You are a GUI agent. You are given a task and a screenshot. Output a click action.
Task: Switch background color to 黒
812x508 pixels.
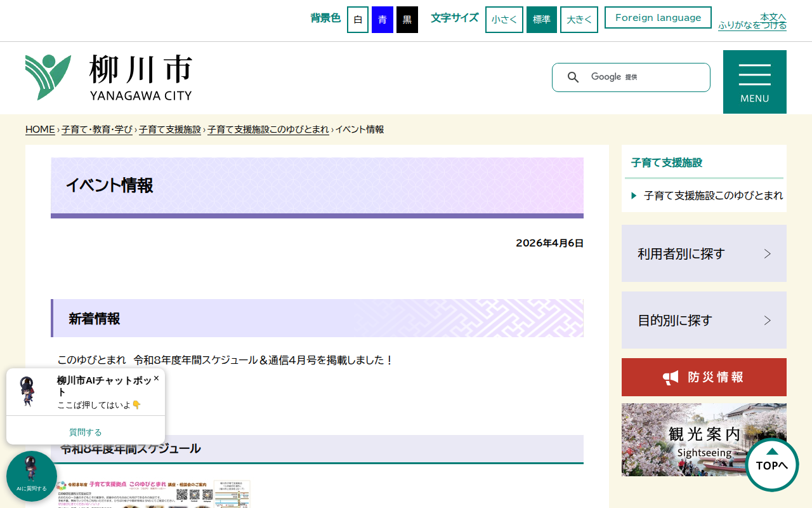coord(407,19)
